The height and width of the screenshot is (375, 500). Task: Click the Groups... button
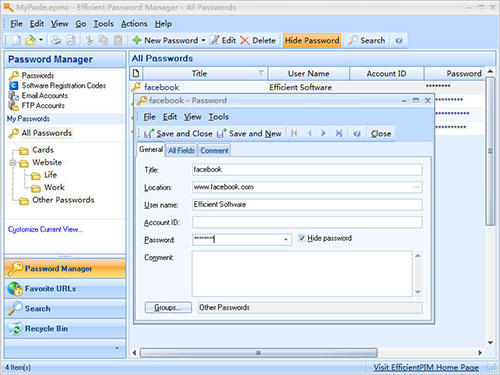[x=168, y=307]
